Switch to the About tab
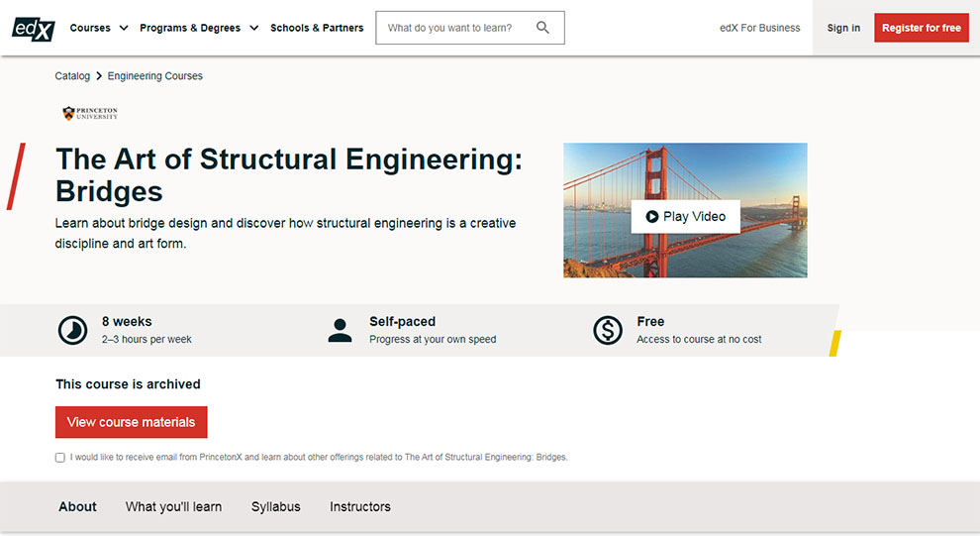Screen dimensions: 980x536 [x=77, y=506]
